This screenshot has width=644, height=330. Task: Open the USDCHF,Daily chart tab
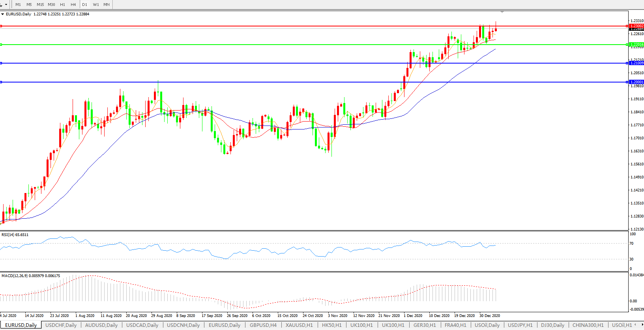[x=61, y=325]
